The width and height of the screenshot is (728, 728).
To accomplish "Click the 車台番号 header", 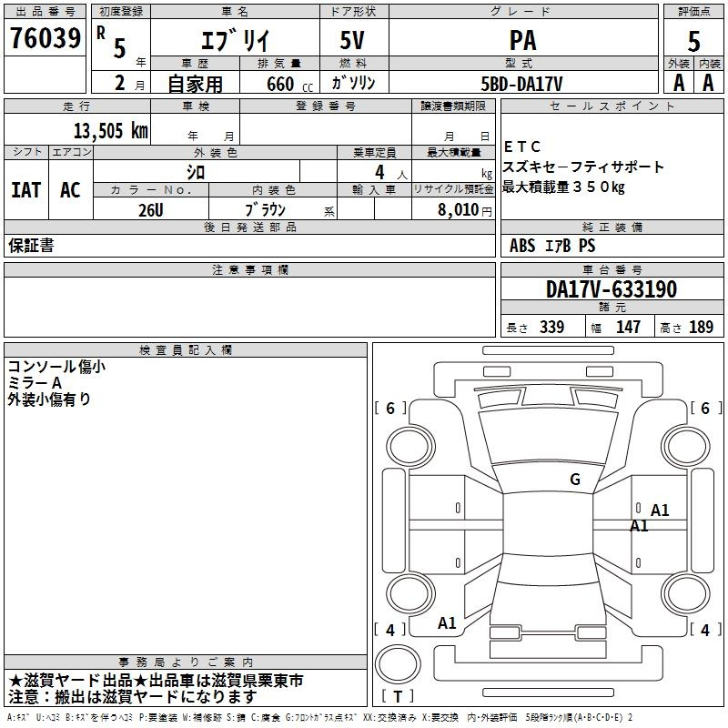I will (612, 269).
